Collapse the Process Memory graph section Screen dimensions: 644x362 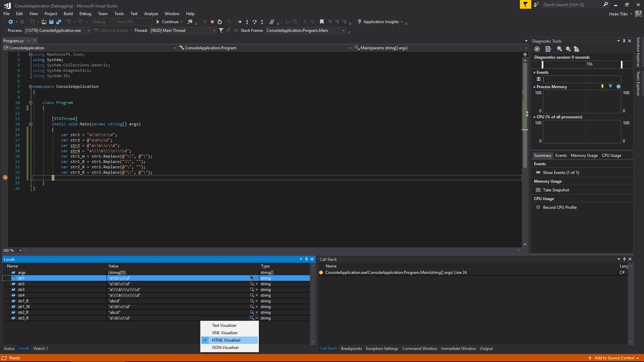534,87
